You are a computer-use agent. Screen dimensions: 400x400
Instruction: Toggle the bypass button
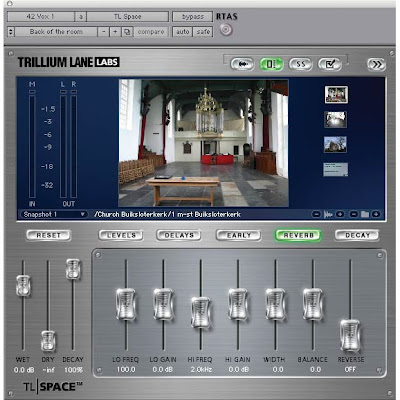coord(193,16)
